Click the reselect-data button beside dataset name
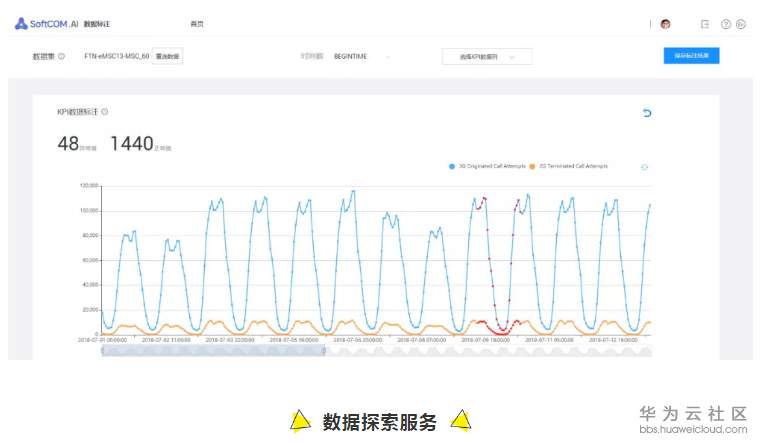This screenshot has height=444, width=761. [167, 56]
